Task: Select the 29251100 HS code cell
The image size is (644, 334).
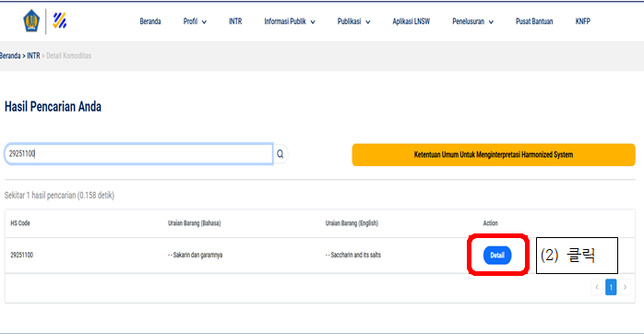Action: tap(22, 256)
